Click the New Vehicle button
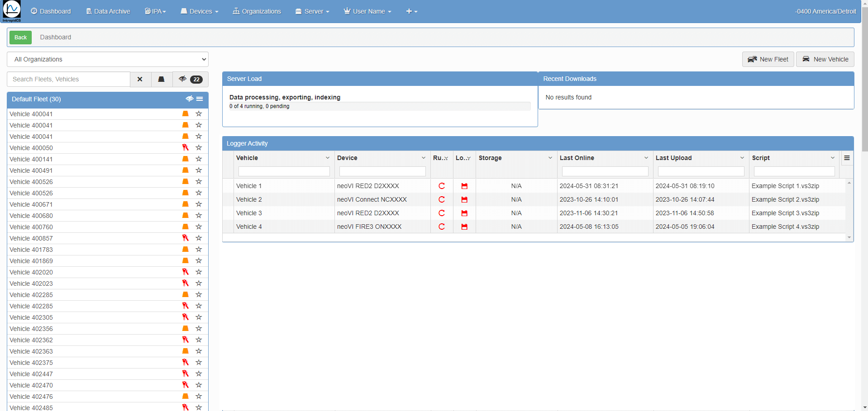Image resolution: width=868 pixels, height=411 pixels. coord(825,59)
